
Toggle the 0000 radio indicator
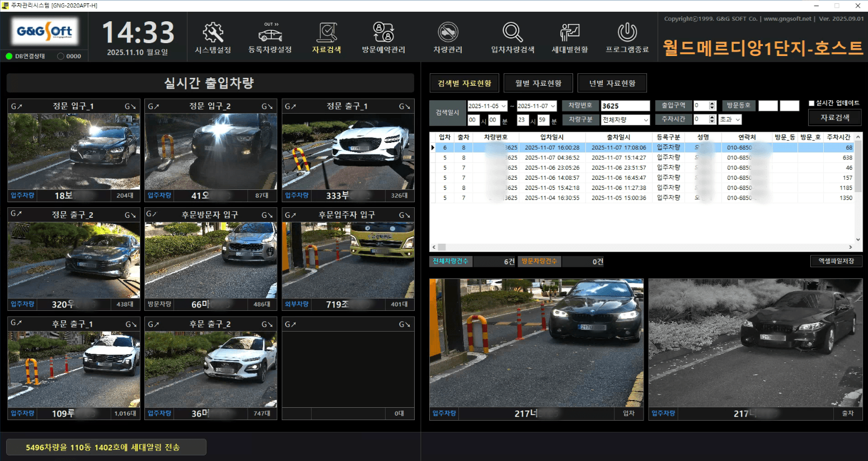pos(60,56)
